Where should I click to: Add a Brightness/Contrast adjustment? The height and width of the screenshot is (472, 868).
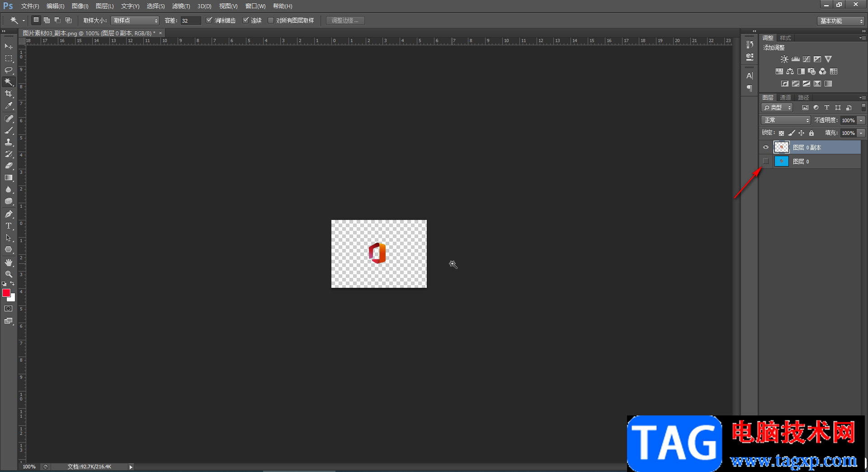point(784,59)
